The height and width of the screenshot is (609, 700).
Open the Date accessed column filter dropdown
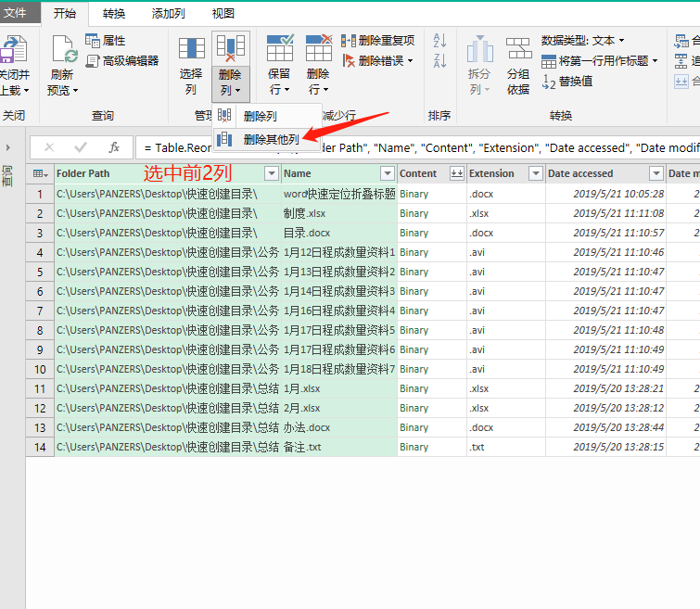tap(655, 173)
